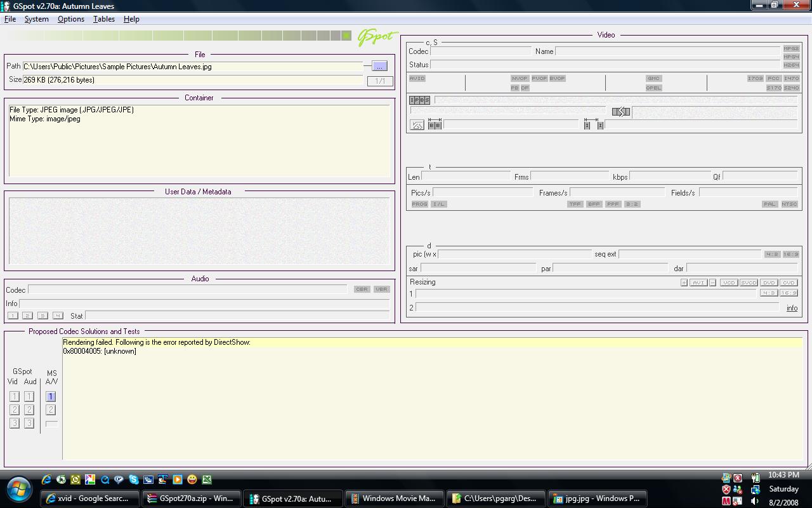Click GSpot Vid render test 1
The width and height of the screenshot is (812, 508).
click(15, 396)
